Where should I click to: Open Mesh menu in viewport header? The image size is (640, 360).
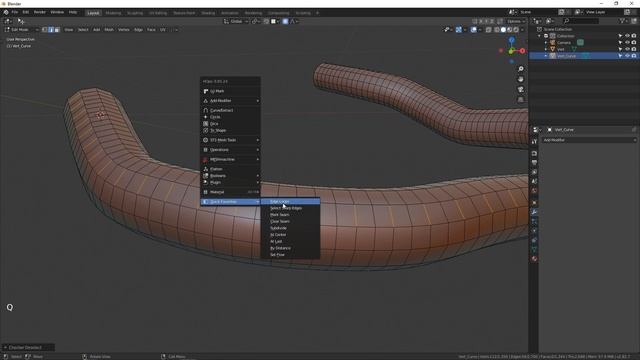point(109,30)
